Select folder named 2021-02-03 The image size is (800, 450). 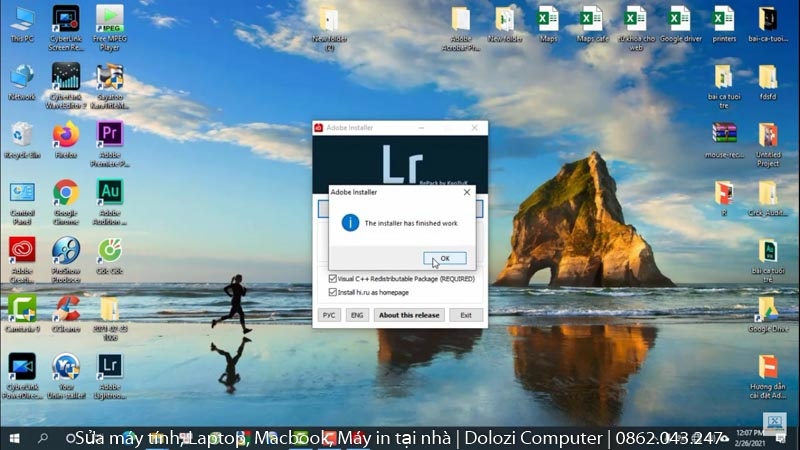click(110, 318)
